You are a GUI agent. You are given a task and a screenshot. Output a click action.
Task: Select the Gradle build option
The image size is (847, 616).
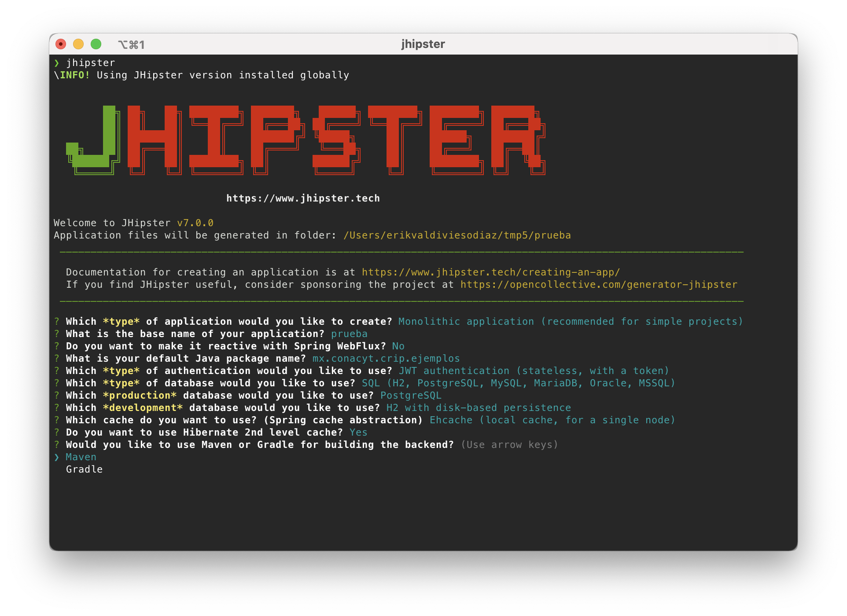pos(84,469)
